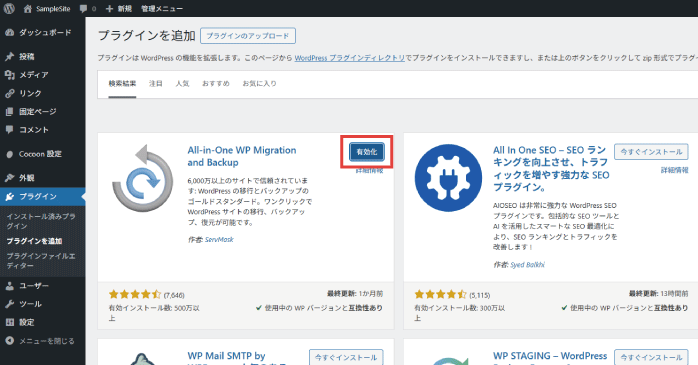Click the 投稿 pin icon

9,57
